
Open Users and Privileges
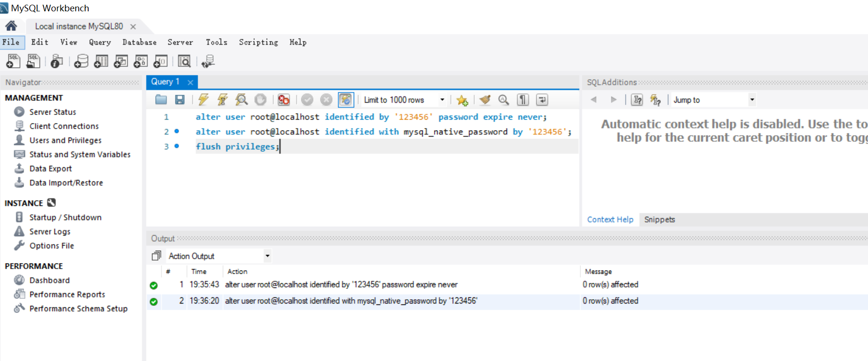pyautogui.click(x=65, y=140)
